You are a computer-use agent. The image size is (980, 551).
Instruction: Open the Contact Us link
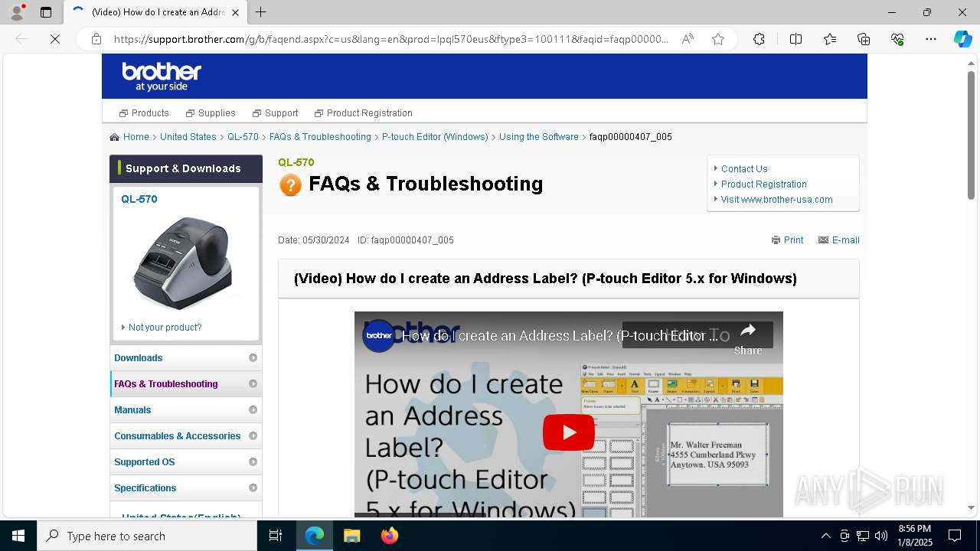pyautogui.click(x=744, y=169)
